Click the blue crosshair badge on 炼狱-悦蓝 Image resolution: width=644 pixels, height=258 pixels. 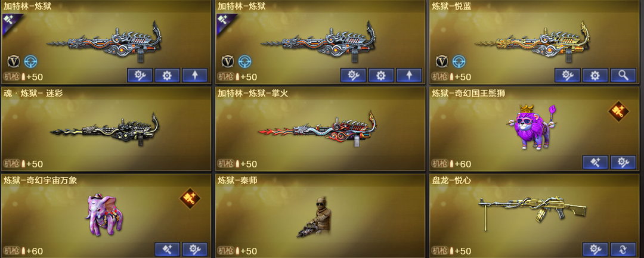[x=459, y=61]
